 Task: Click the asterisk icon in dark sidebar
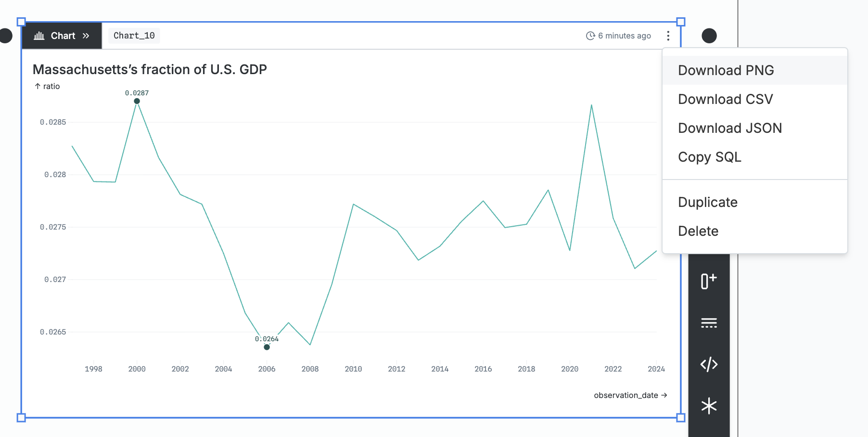[709, 406]
